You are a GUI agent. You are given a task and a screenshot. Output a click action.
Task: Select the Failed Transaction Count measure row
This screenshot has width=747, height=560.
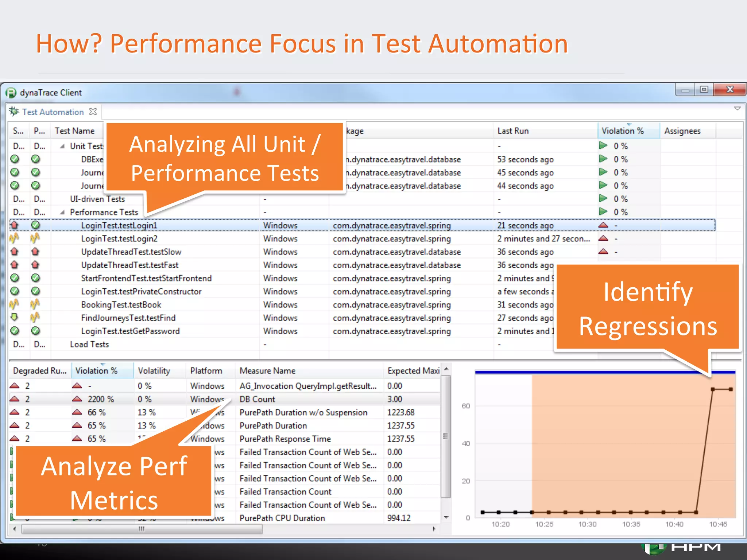[x=285, y=492]
